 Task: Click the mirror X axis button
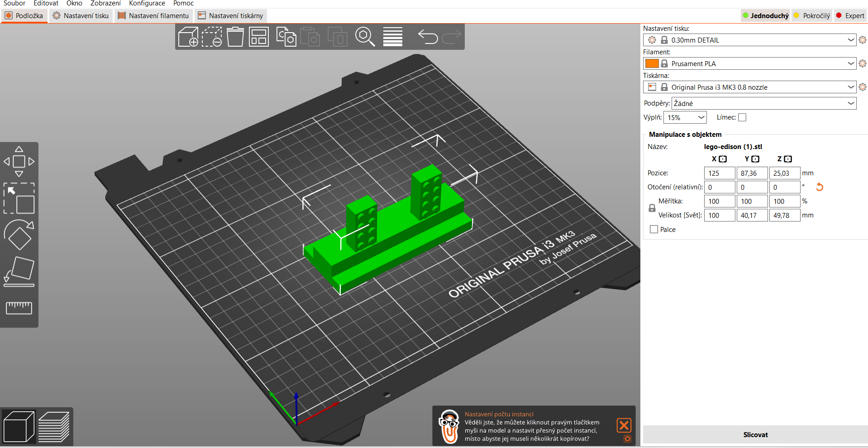coord(723,159)
